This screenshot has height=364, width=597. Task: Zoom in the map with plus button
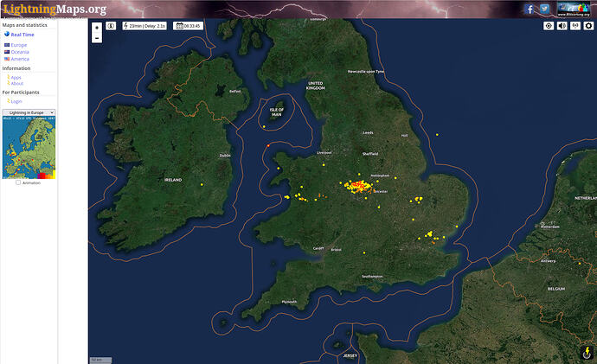pos(97,28)
